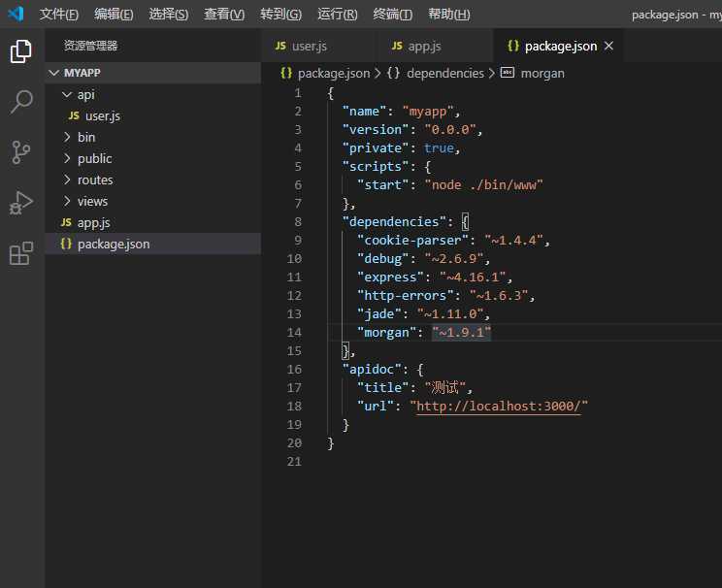Click the JS icon on app.js tab
This screenshot has width=722, height=588.
tap(397, 46)
